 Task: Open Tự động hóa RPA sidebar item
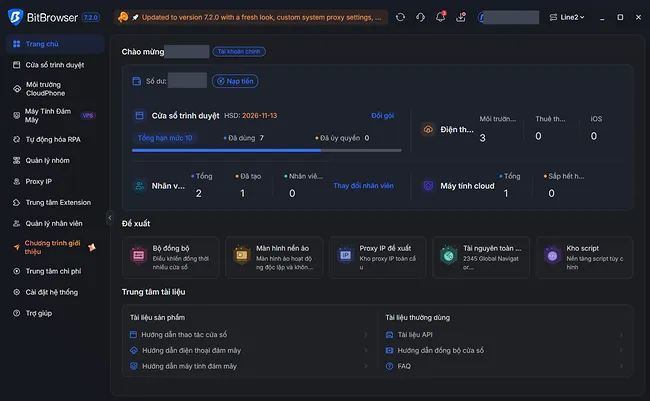coord(55,139)
